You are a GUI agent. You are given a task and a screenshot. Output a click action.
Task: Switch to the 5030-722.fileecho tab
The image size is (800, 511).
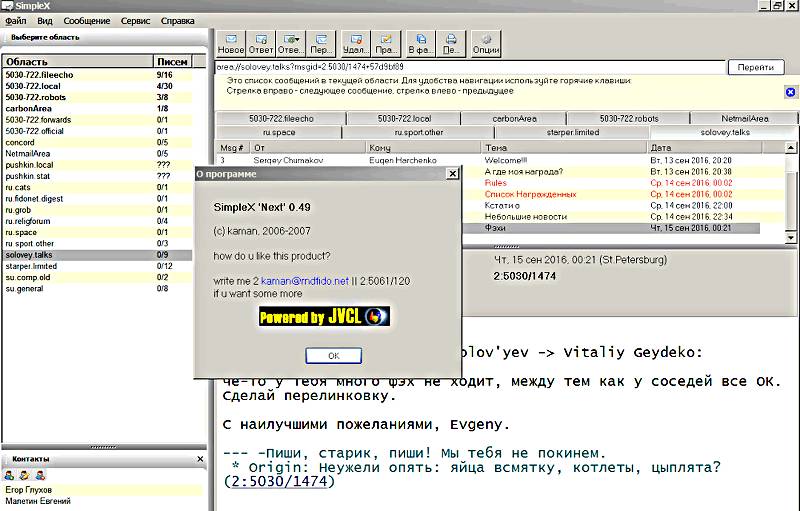tap(281, 118)
